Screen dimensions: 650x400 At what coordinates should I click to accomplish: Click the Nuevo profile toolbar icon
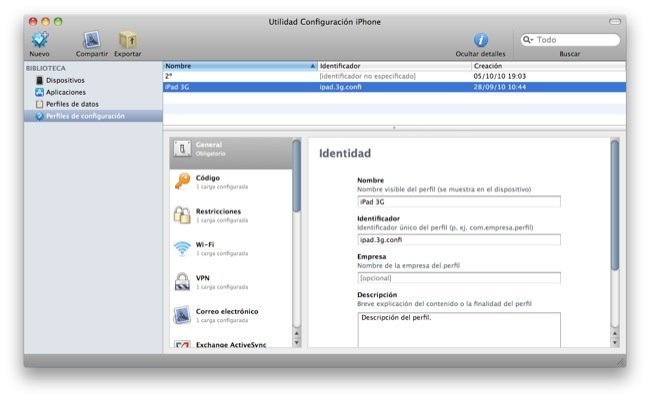[x=40, y=39]
